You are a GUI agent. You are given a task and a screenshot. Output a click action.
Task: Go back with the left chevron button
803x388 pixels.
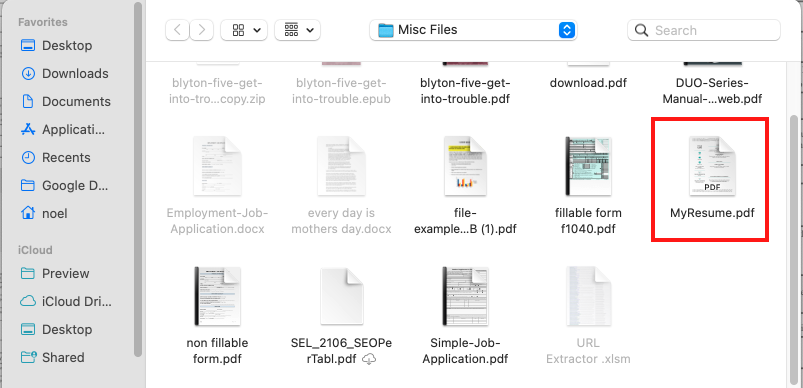(177, 30)
